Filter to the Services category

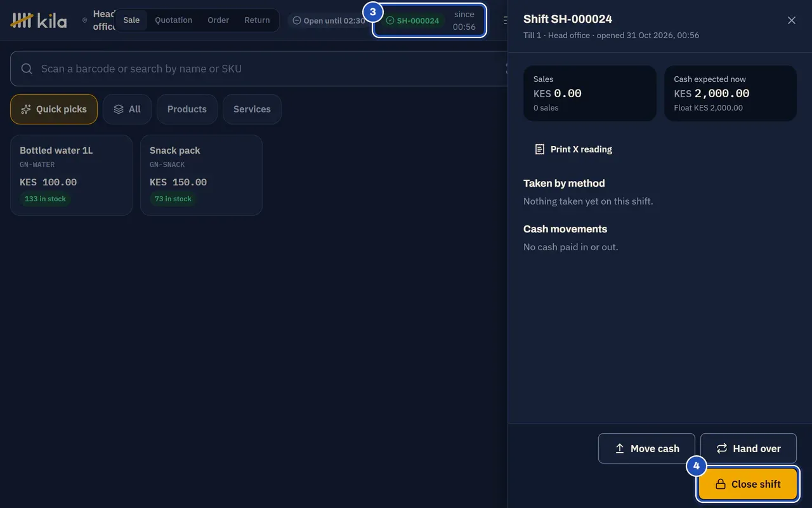pyautogui.click(x=252, y=109)
